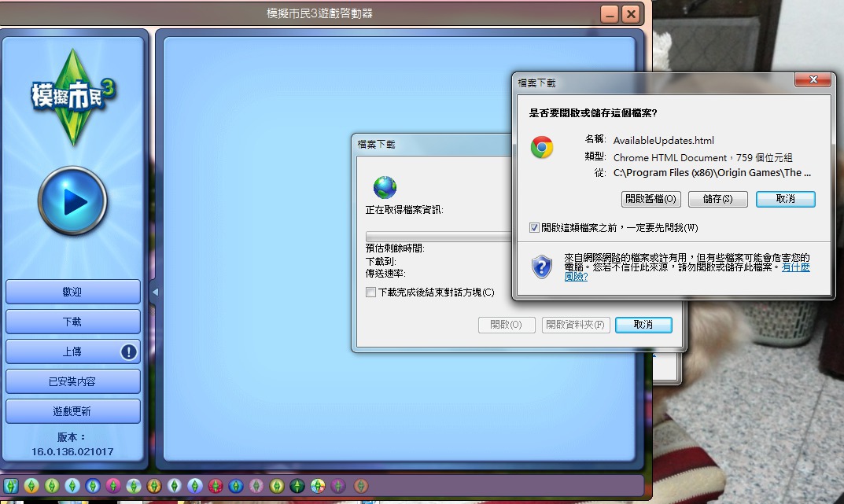Select the last faded brown plumbob pack icon
The height and width of the screenshot is (504, 844).
tap(361, 486)
